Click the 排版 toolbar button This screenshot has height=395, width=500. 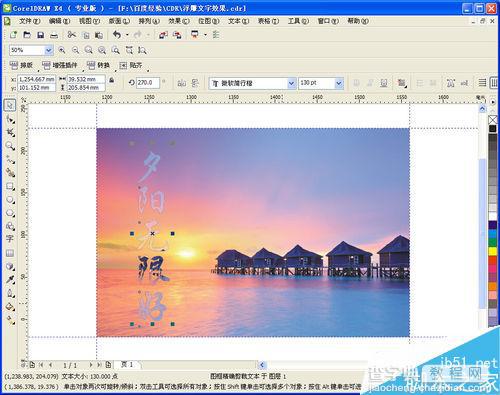pyautogui.click(x=23, y=65)
